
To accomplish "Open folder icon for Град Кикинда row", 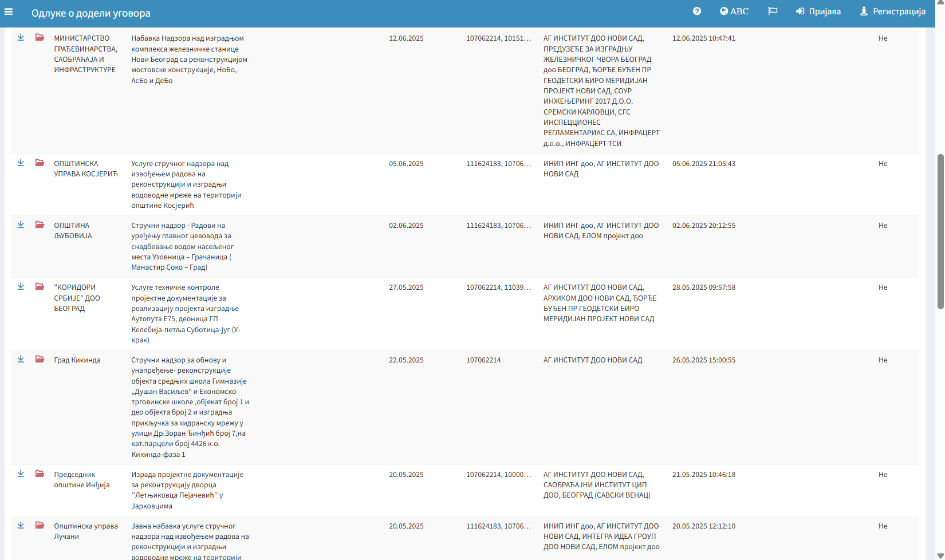I will [x=40, y=360].
